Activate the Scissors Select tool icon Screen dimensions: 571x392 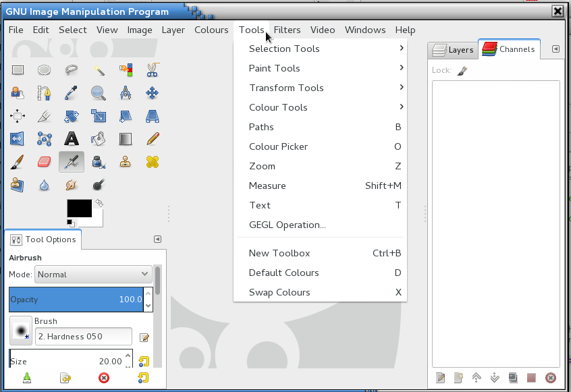pos(153,70)
